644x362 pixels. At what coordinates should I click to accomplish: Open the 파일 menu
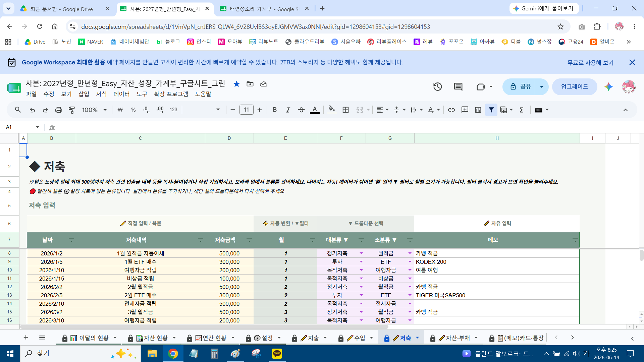[31, 94]
